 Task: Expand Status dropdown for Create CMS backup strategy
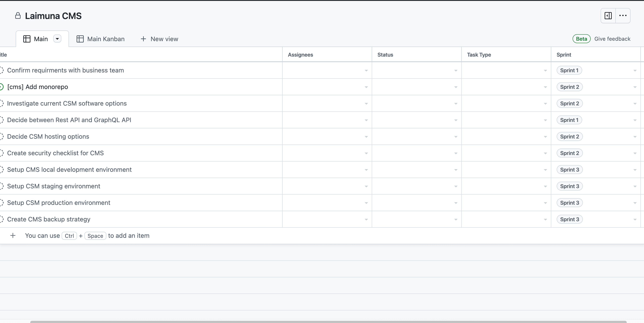pyautogui.click(x=455, y=220)
